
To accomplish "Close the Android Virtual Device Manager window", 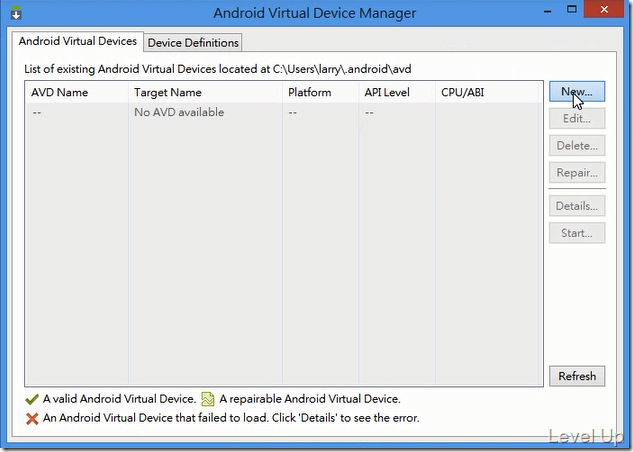I will tap(604, 9).
